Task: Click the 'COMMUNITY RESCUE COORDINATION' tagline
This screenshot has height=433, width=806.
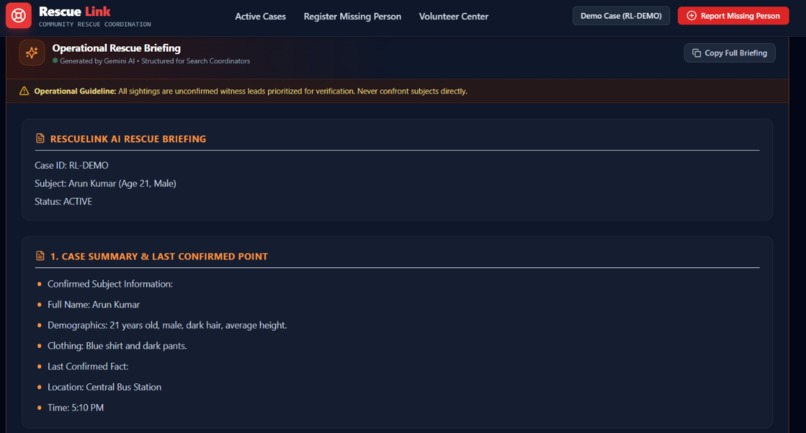Action: 95,24
